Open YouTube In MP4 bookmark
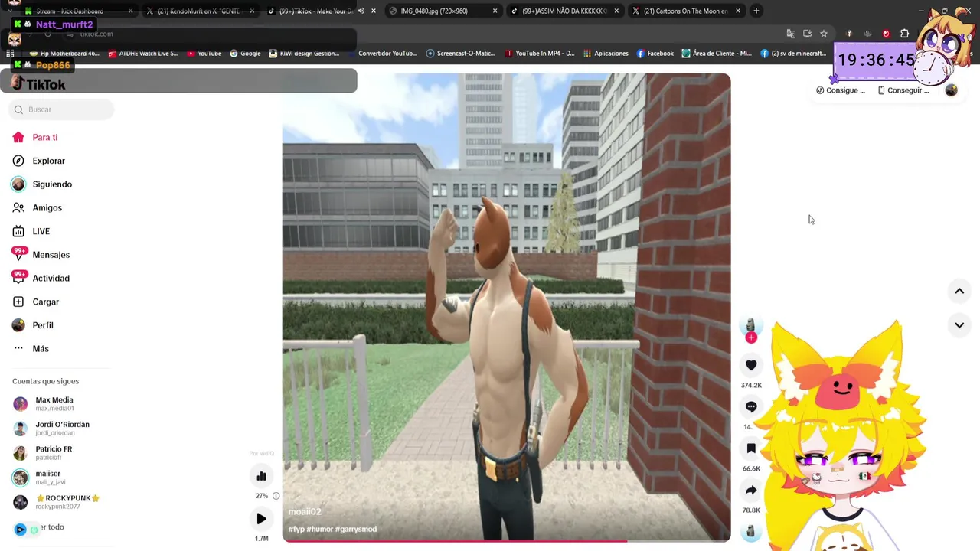The width and height of the screenshot is (980, 551). [x=540, y=54]
